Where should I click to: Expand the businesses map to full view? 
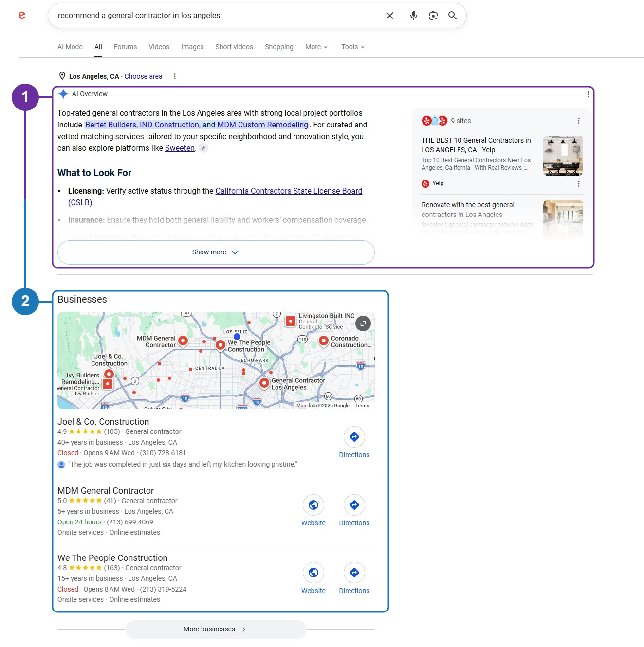[x=363, y=323]
